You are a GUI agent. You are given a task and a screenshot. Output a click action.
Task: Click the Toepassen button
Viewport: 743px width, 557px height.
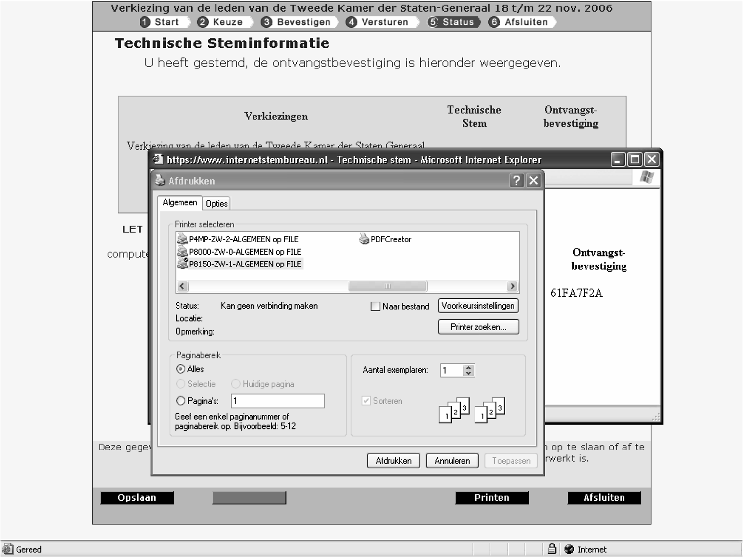click(x=511, y=461)
